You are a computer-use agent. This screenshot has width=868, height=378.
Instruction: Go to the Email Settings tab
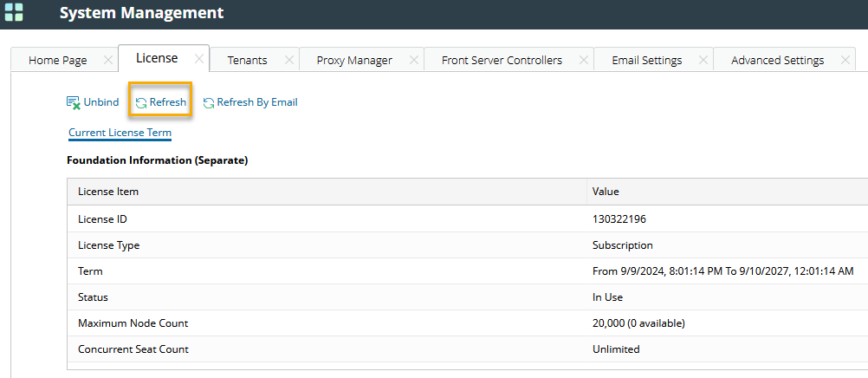pyautogui.click(x=646, y=60)
